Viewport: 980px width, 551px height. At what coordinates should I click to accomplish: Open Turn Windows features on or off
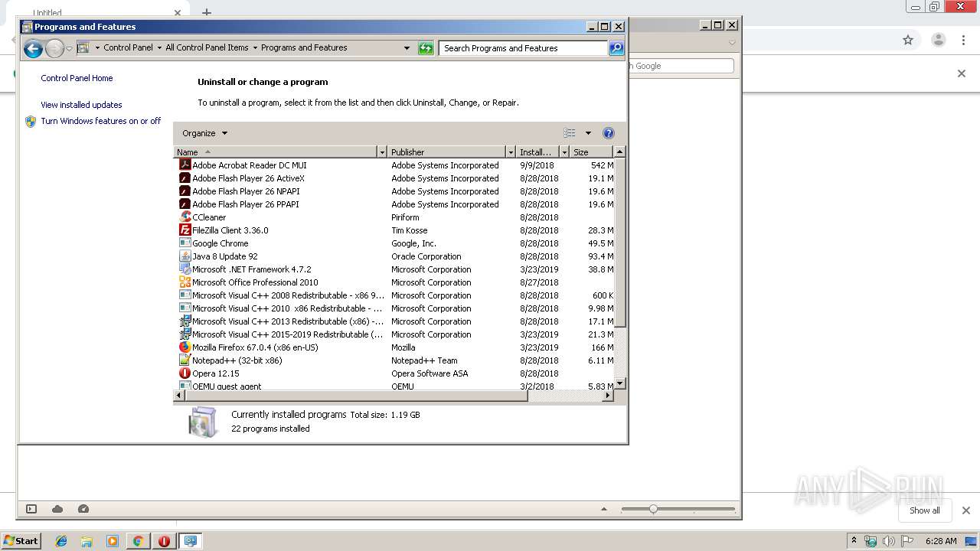click(100, 121)
